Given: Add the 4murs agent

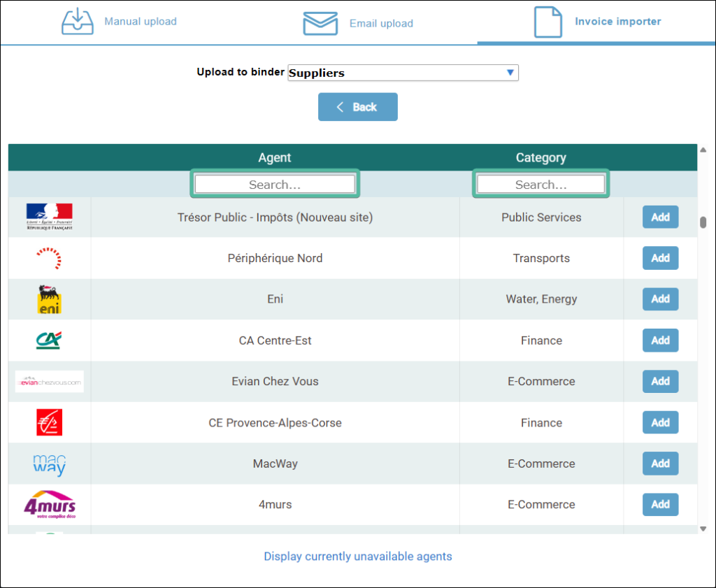Looking at the screenshot, I should tap(660, 505).
